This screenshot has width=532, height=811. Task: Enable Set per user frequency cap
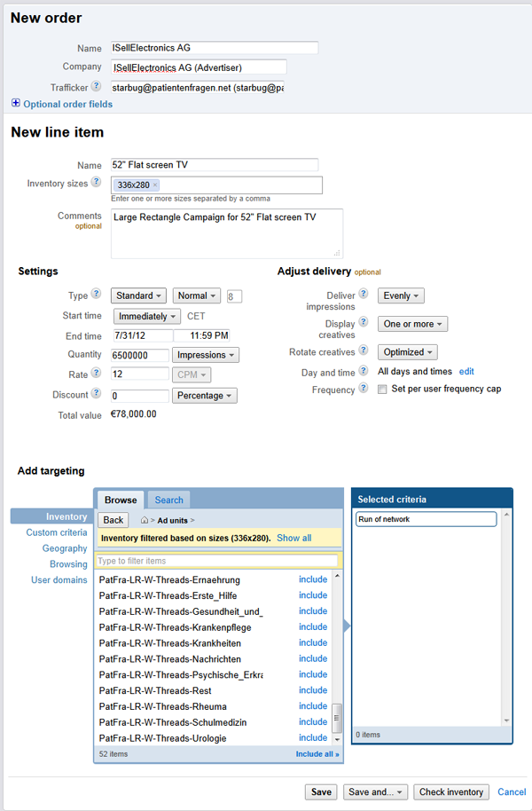click(382, 390)
